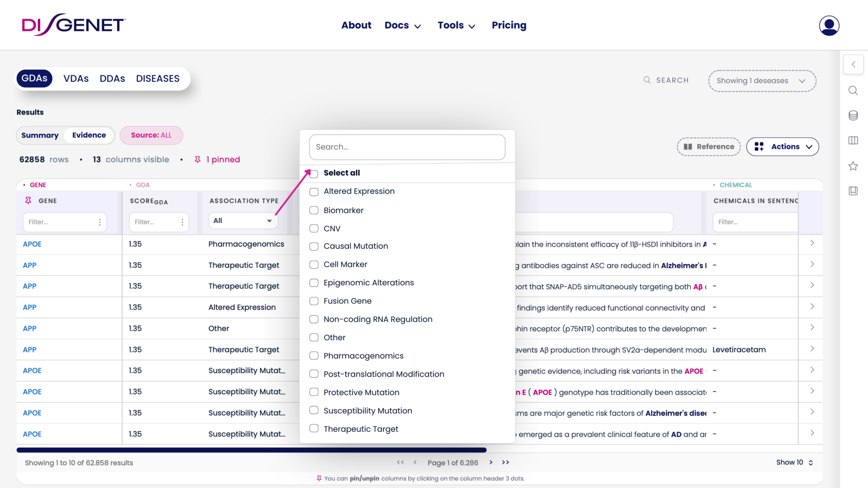Open sidebar search icon
This screenshot has width=868, height=488.
click(853, 91)
